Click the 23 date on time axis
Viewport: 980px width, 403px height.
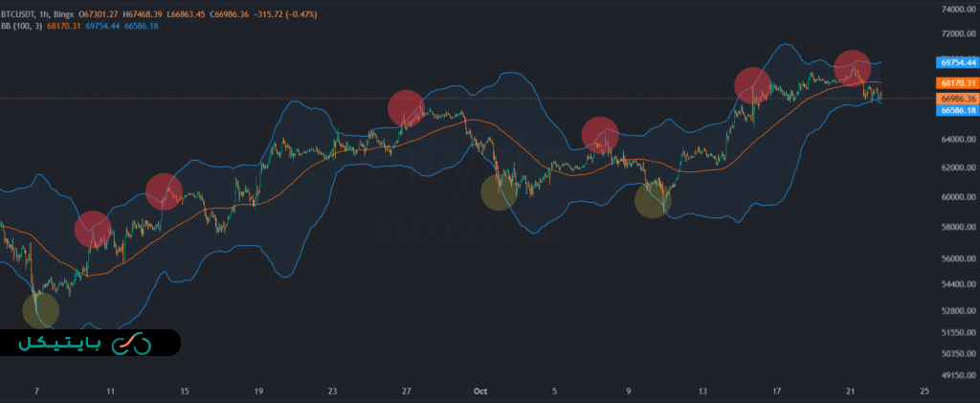[332, 391]
